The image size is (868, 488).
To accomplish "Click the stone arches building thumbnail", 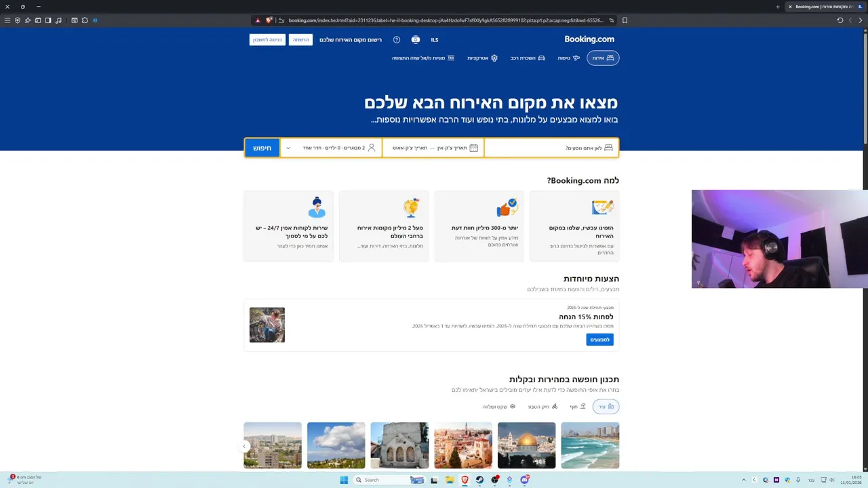I will (x=399, y=445).
